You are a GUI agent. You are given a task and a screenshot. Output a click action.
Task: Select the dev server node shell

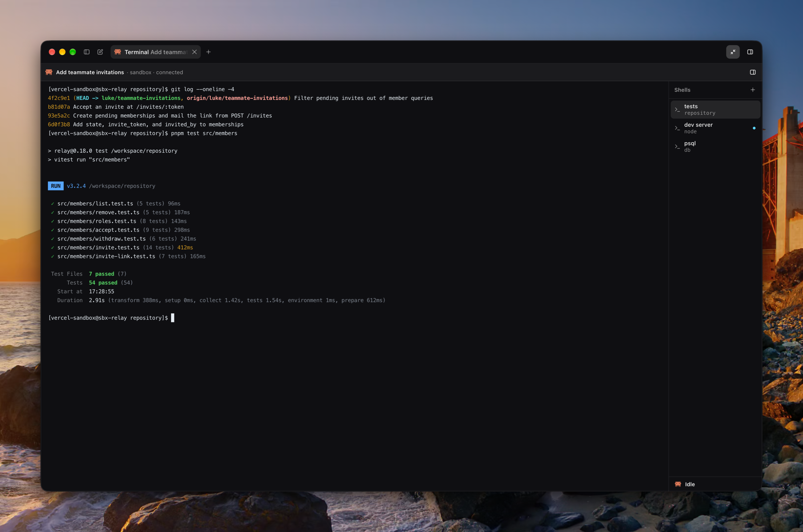(715, 128)
